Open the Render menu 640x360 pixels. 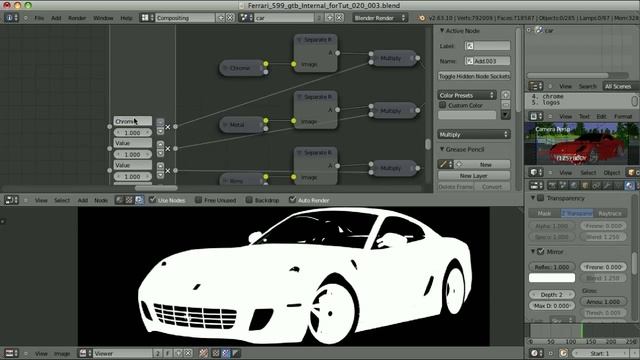pyautogui.click(x=77, y=18)
